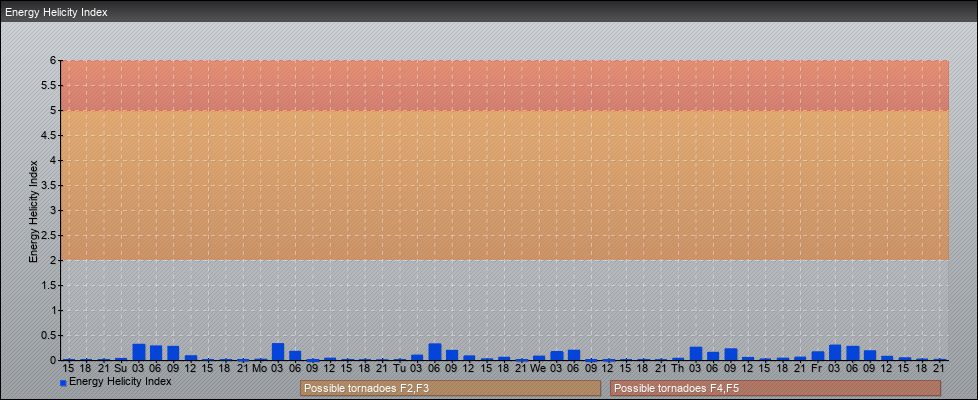The height and width of the screenshot is (400, 978).
Task: Click the Mo day label on x-axis
Action: coord(259,369)
